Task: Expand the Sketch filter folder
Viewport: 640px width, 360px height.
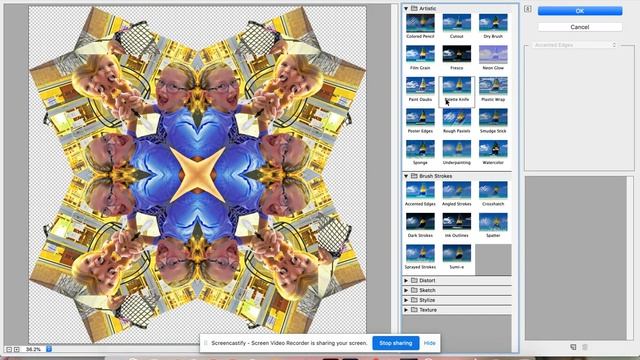Action: (406, 290)
